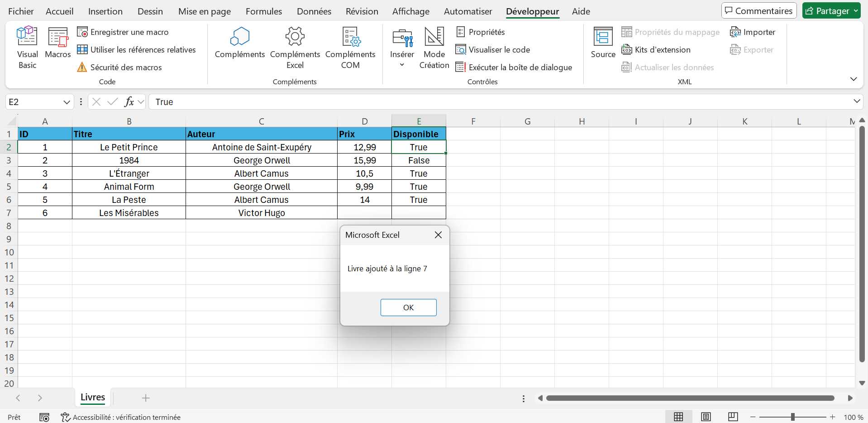The image size is (868, 423).
Task: Open the XML Source pane
Action: (x=603, y=43)
